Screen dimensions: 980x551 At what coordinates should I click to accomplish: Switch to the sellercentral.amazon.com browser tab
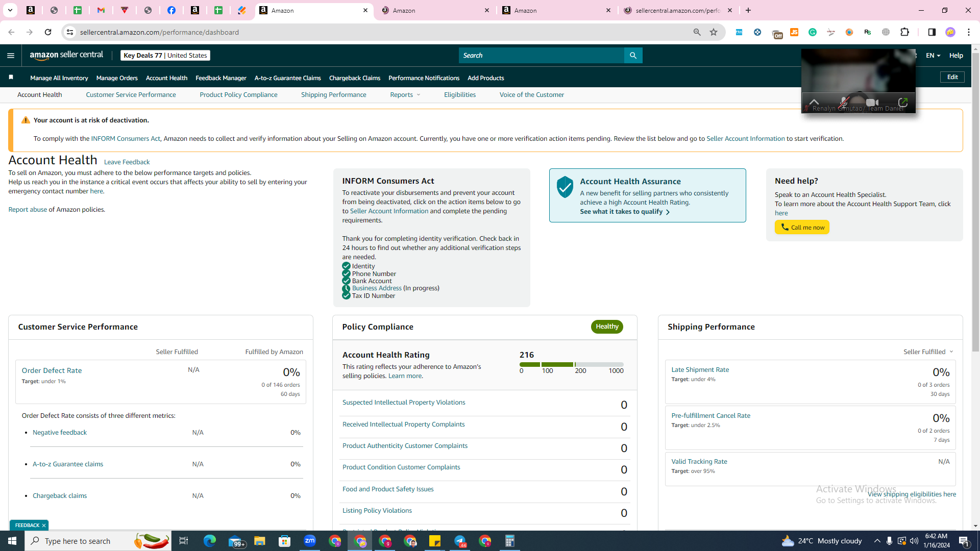(677, 10)
